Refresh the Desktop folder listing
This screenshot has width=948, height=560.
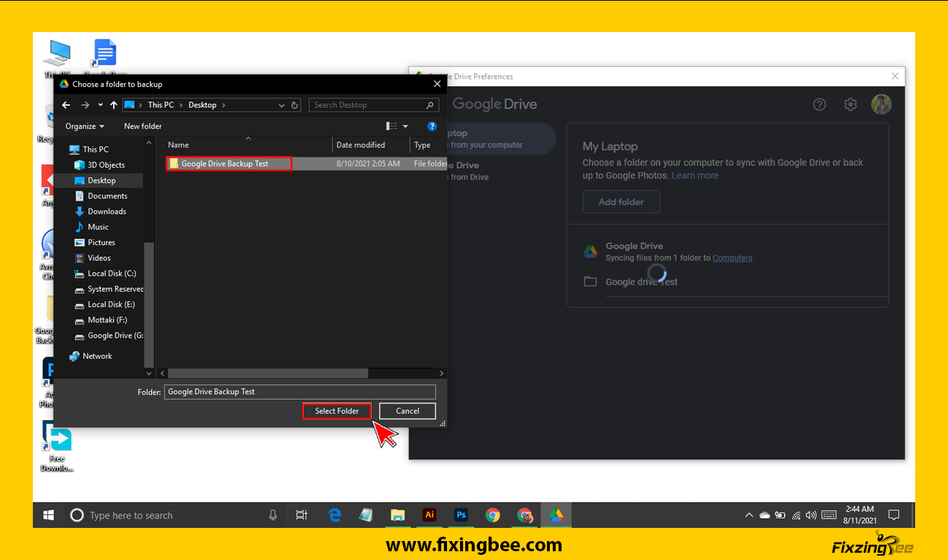tap(295, 105)
